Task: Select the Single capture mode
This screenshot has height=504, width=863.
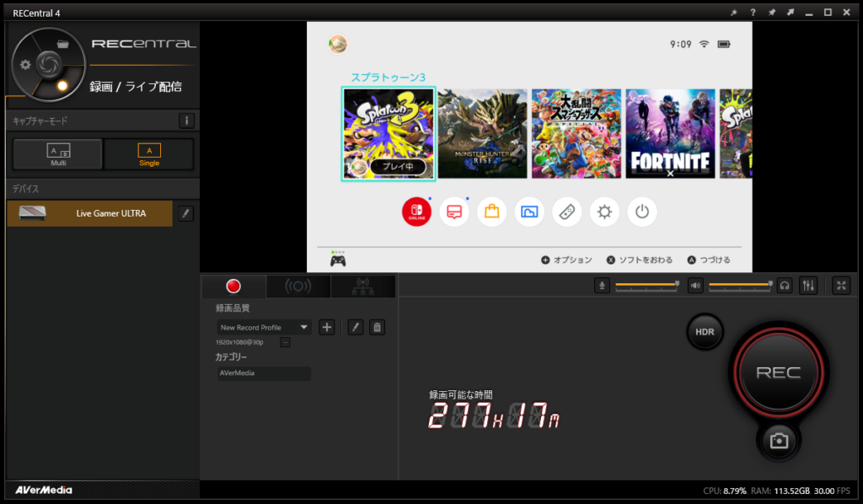Action: pos(149,154)
